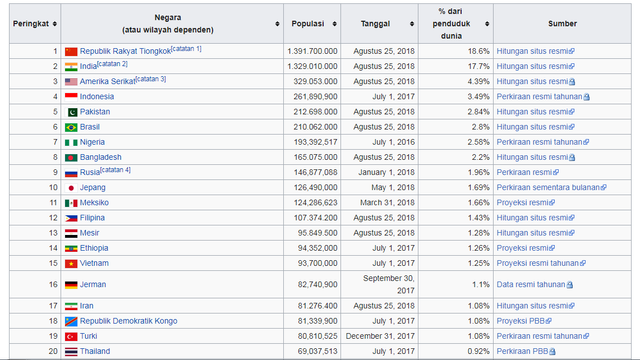
Task: Open Hitungan situs resmi source for China
Action: (x=535, y=51)
